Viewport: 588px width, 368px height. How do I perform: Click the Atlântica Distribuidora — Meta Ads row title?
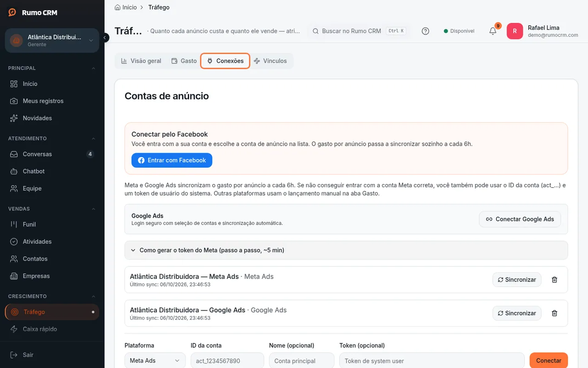184,276
